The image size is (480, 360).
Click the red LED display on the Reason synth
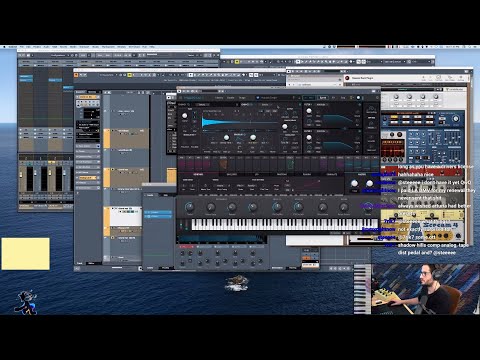[393, 147]
